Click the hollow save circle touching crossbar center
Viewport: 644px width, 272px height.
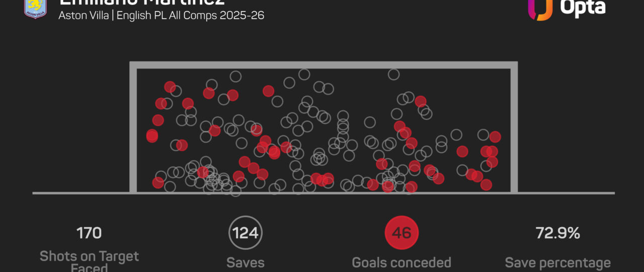point(304,75)
